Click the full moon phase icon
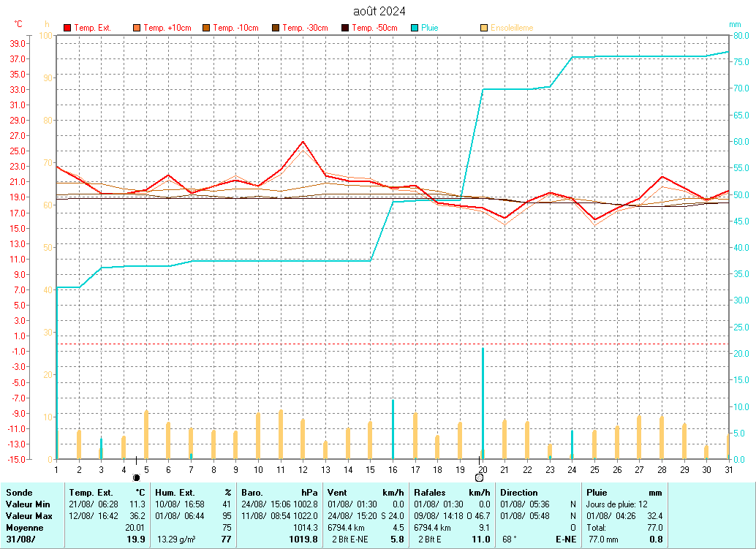756x549 pixels. [480, 477]
